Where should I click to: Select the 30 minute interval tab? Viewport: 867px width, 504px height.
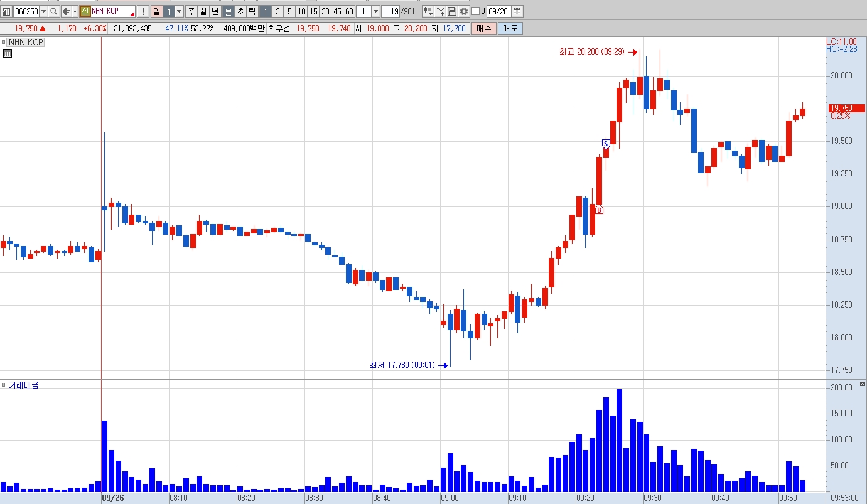pos(325,11)
